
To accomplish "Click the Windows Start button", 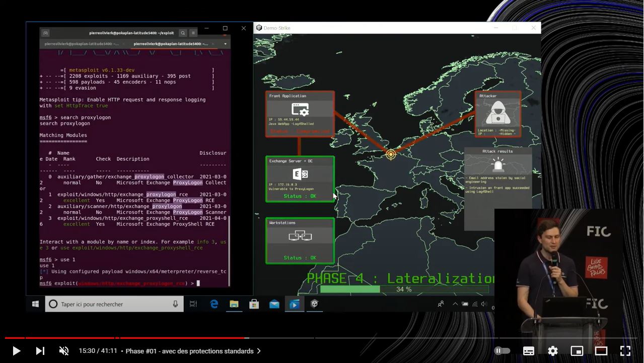I will (x=35, y=304).
